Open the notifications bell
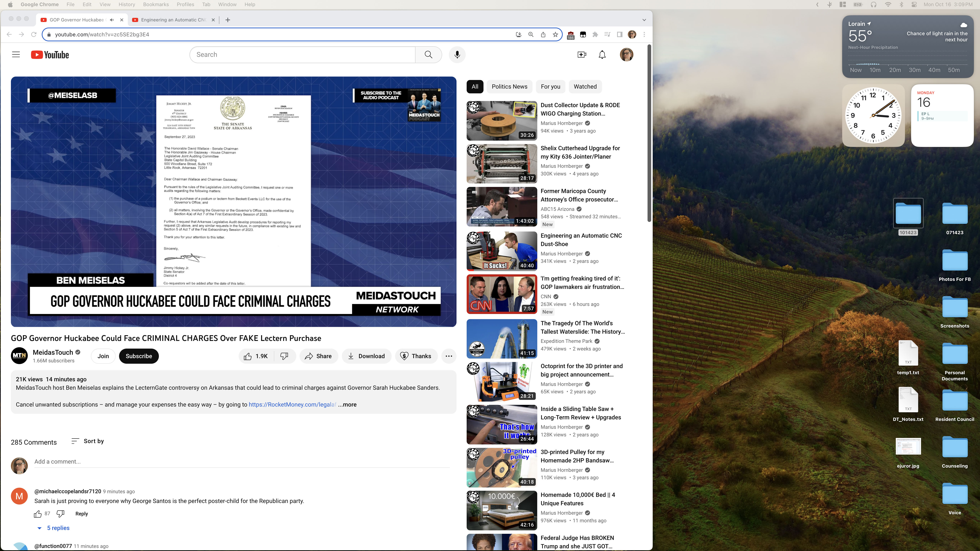Screen dimensions: 980x551 602,55
